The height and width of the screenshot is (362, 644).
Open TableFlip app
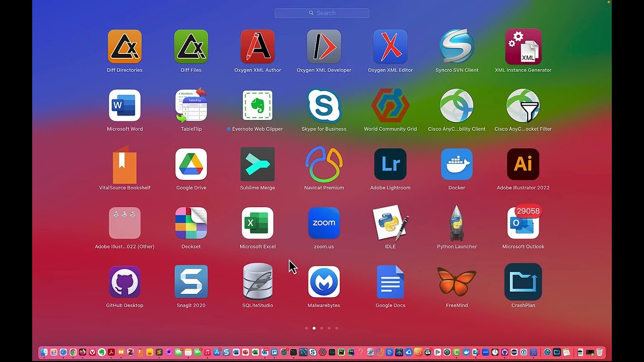tap(191, 106)
